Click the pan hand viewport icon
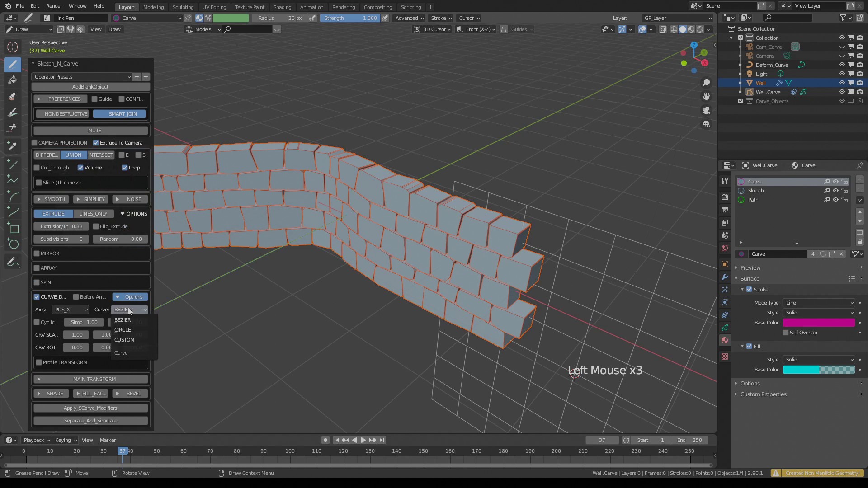 (x=706, y=96)
